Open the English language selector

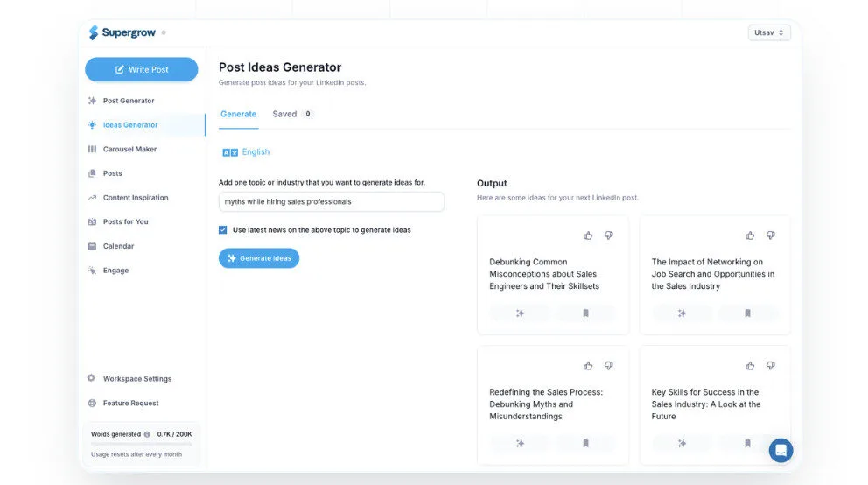(x=246, y=152)
